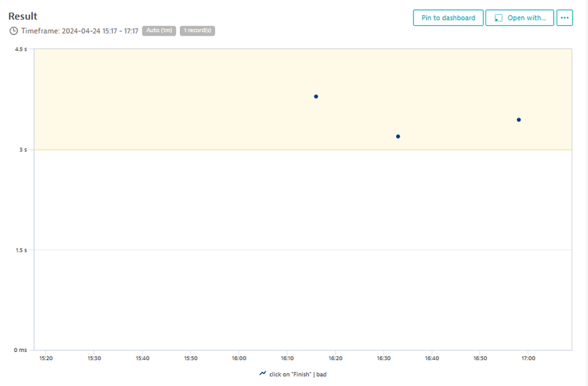Select the data point near 16:33
Screen dimensions: 588x386
click(x=398, y=137)
